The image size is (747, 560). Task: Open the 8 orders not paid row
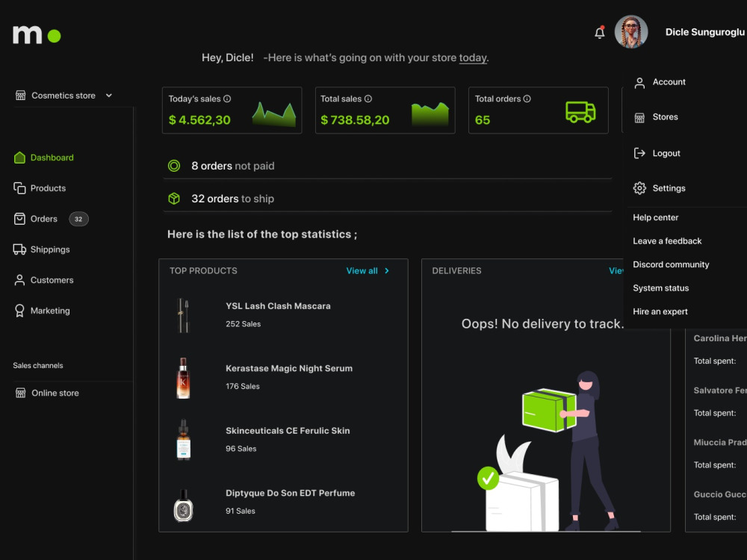[x=387, y=166]
